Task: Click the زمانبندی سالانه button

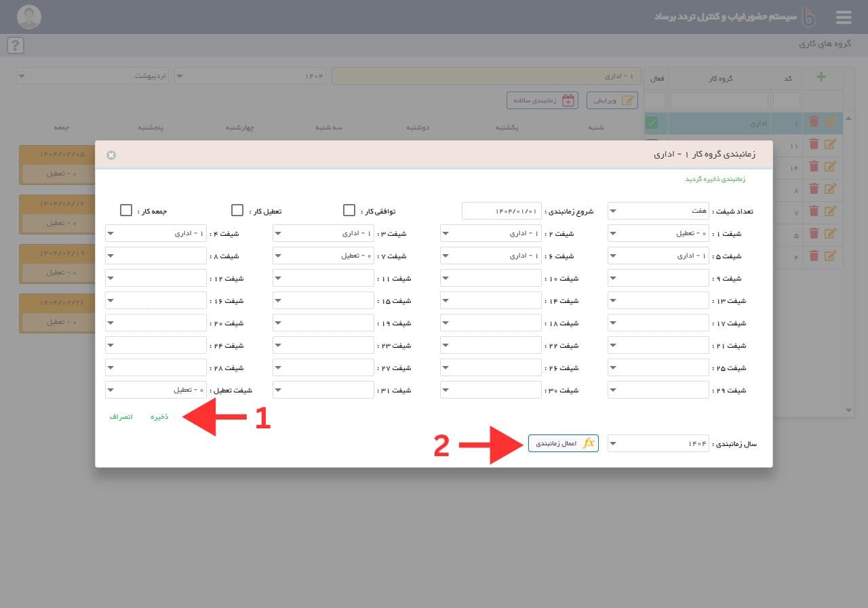Action: click(x=542, y=100)
